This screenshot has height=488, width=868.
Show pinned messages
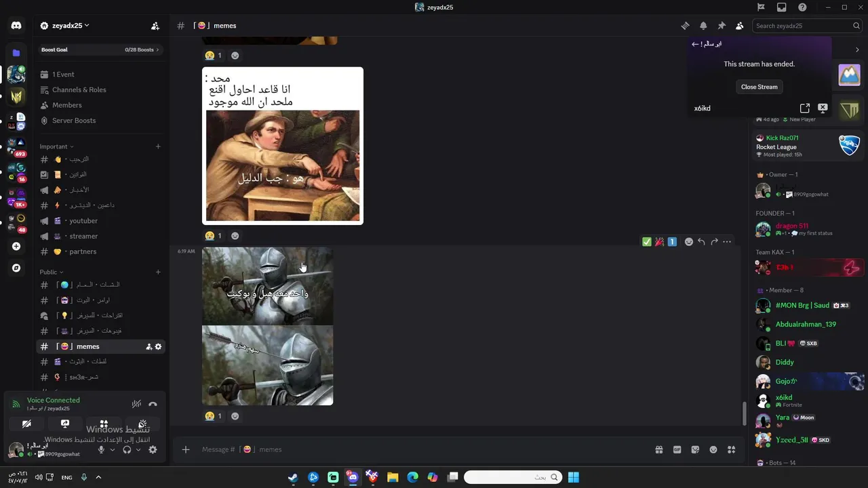point(722,26)
